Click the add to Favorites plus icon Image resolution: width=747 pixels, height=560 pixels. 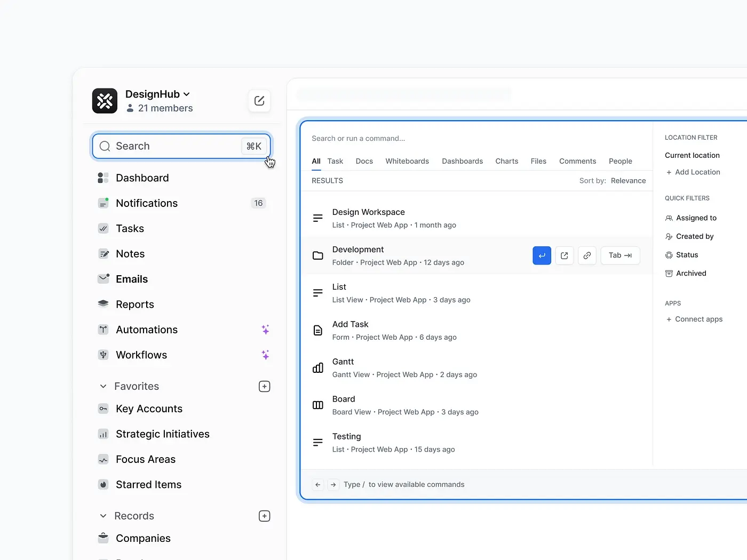tap(264, 386)
